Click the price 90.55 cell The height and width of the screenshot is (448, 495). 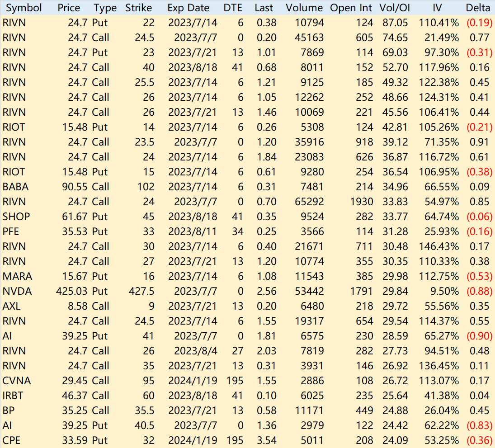(x=75, y=187)
